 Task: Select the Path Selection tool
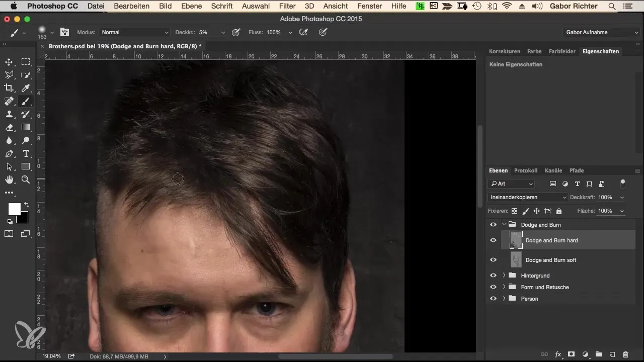coord(9,166)
